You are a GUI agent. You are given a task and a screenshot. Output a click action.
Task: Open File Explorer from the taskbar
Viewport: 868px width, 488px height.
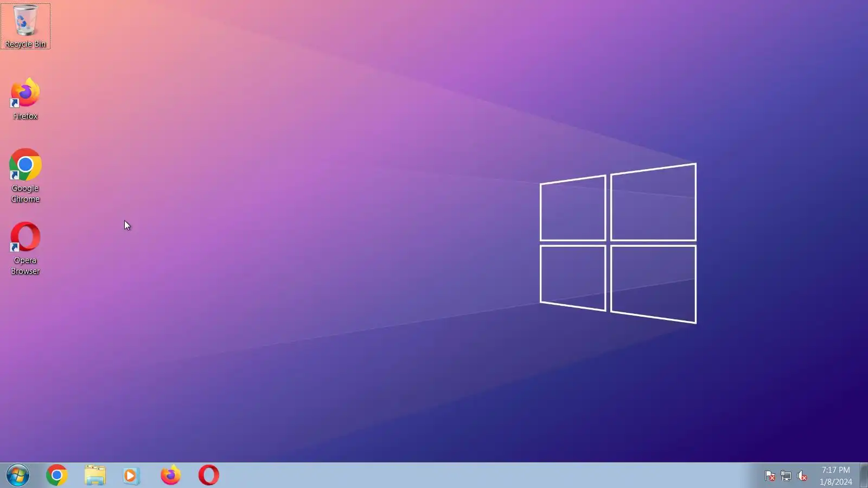(95, 476)
